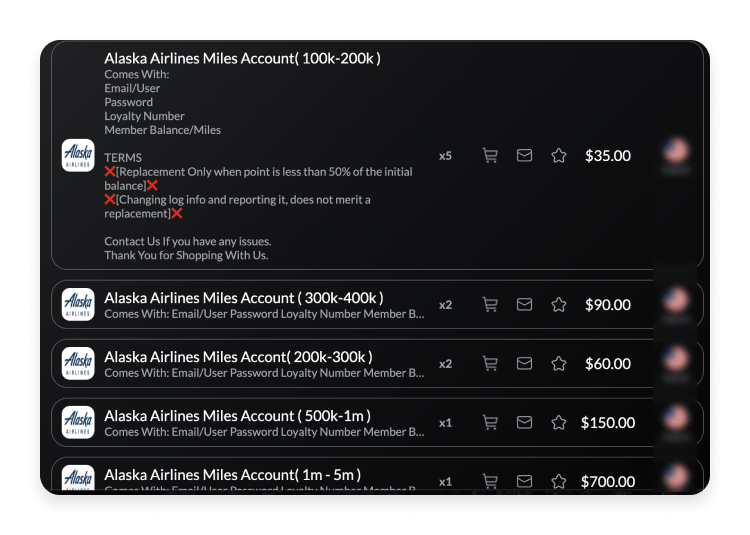The image size is (750, 535).
Task: Click the envelope icon on 300k-400k row
Action: [524, 304]
